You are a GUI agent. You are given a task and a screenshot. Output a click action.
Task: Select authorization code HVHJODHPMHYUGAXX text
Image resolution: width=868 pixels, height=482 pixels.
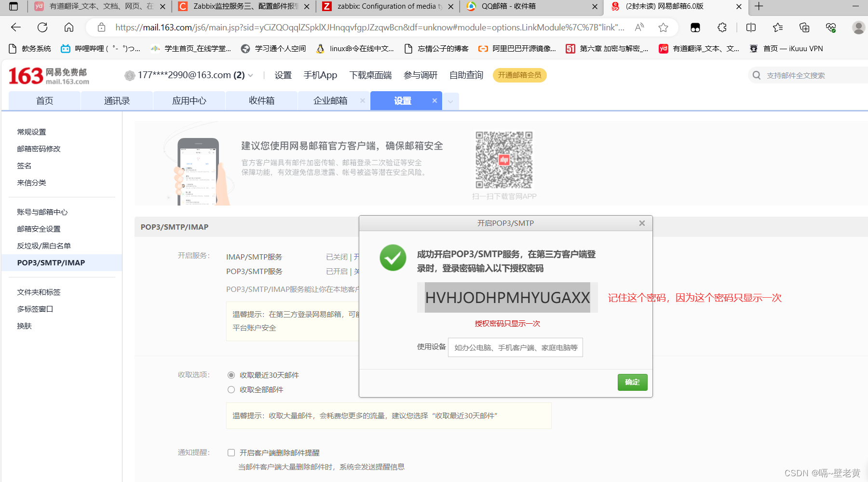[507, 298]
